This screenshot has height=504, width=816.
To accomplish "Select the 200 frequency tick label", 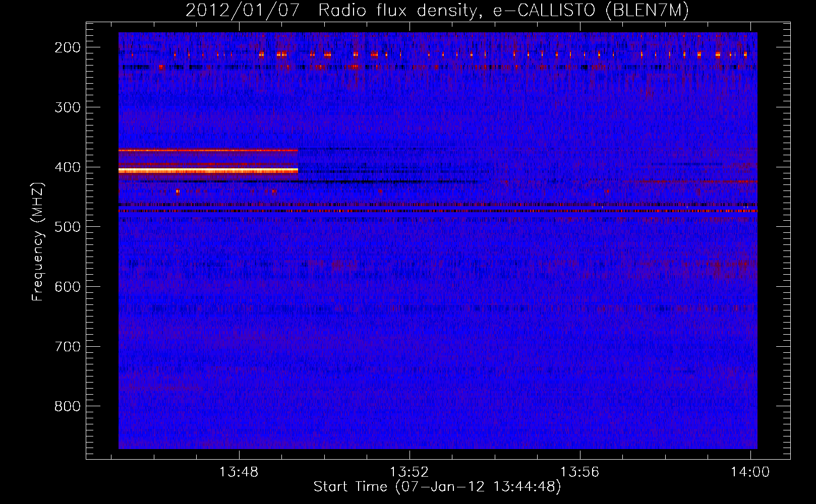I will click(68, 47).
